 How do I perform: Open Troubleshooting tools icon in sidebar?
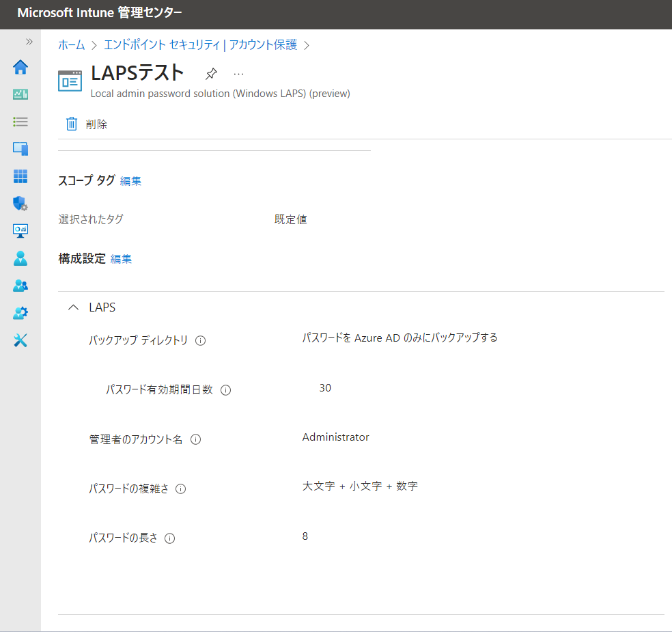click(x=20, y=340)
